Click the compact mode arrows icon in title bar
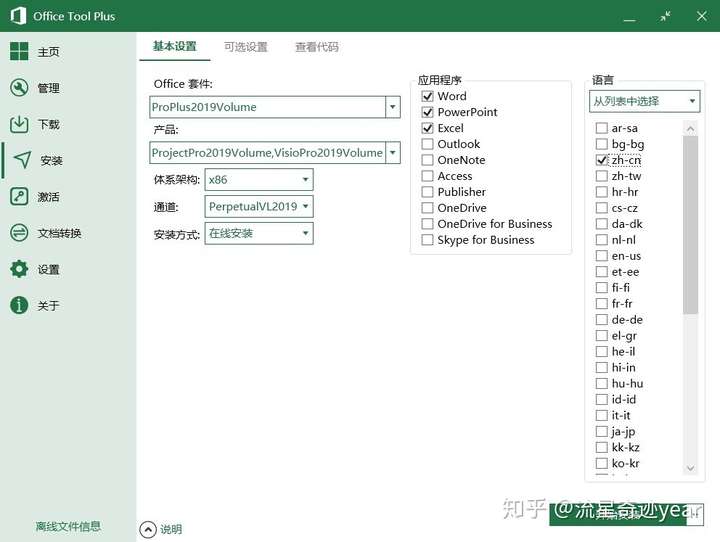Image resolution: width=720 pixels, height=542 pixels. click(x=665, y=16)
